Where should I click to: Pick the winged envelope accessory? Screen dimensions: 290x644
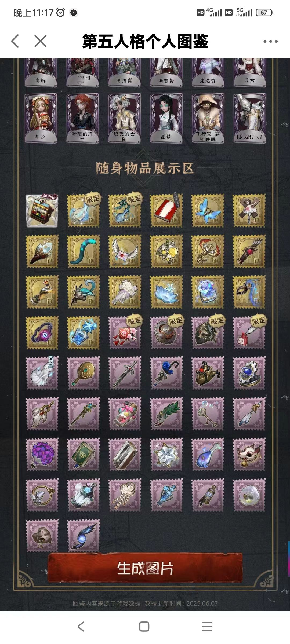pyautogui.click(x=125, y=251)
